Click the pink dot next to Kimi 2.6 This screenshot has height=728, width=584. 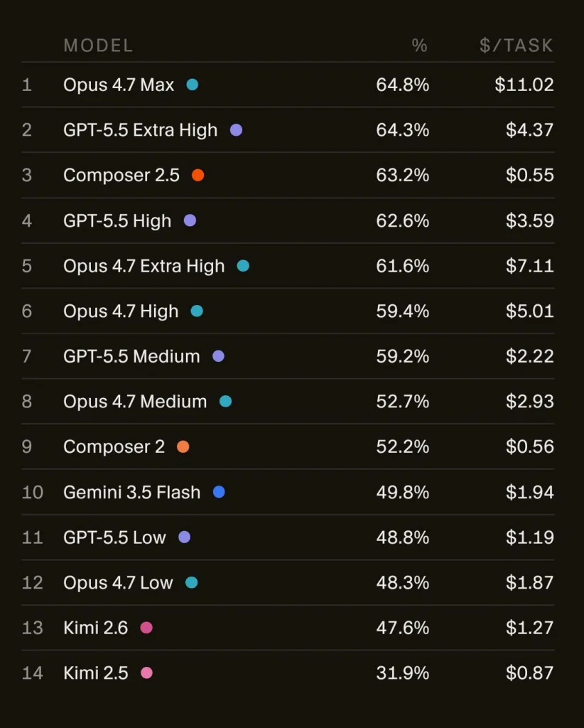pyautogui.click(x=146, y=628)
